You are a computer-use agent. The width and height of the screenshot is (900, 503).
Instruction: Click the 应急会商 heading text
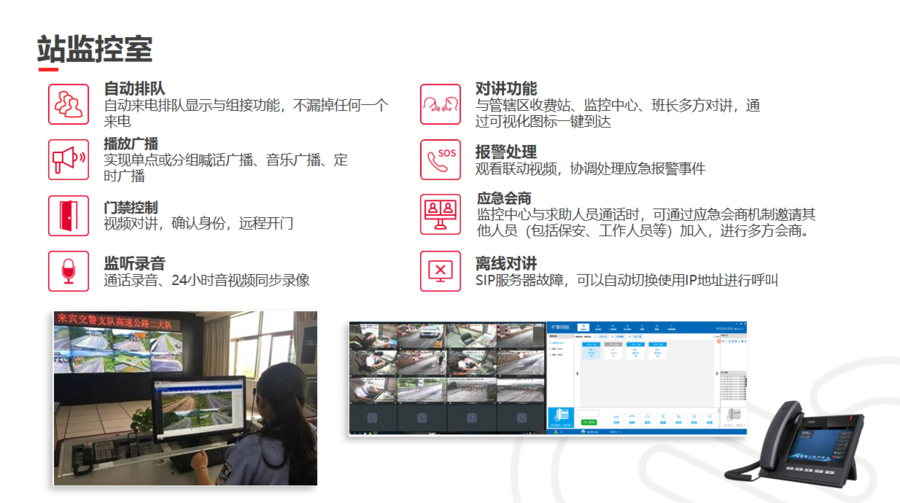click(x=505, y=198)
